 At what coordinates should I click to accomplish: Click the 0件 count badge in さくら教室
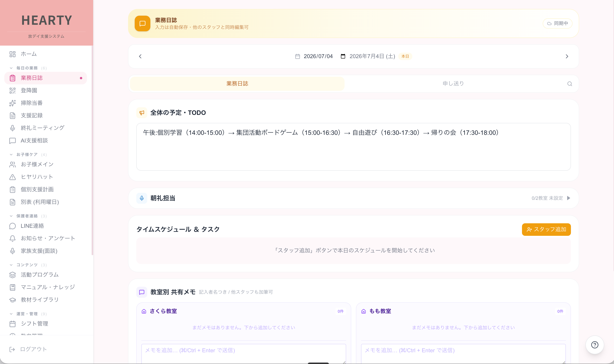pyautogui.click(x=341, y=312)
